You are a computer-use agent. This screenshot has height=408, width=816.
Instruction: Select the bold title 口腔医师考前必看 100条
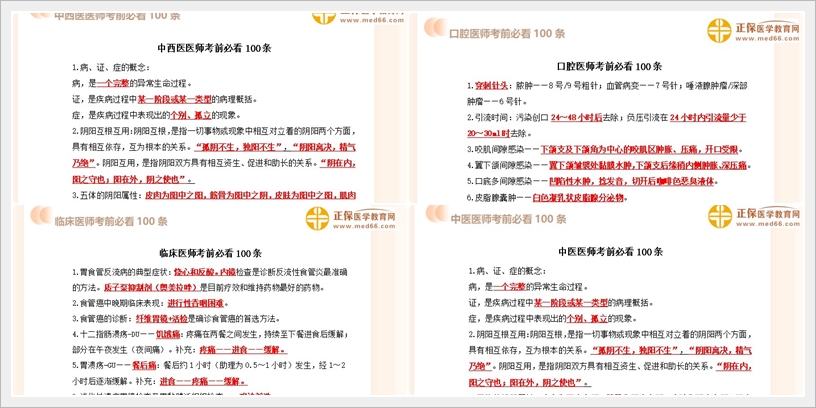608,66
